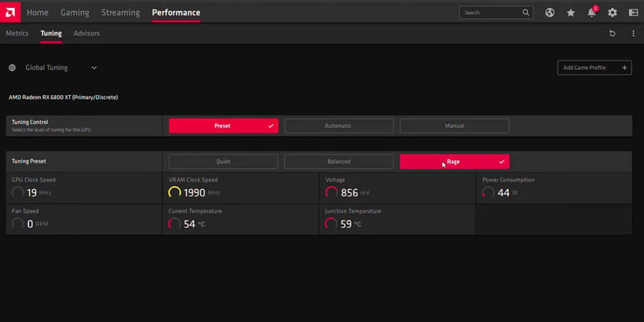644x322 pixels.
Task: Toggle the sidebar panel icon
Action: [x=633, y=13]
